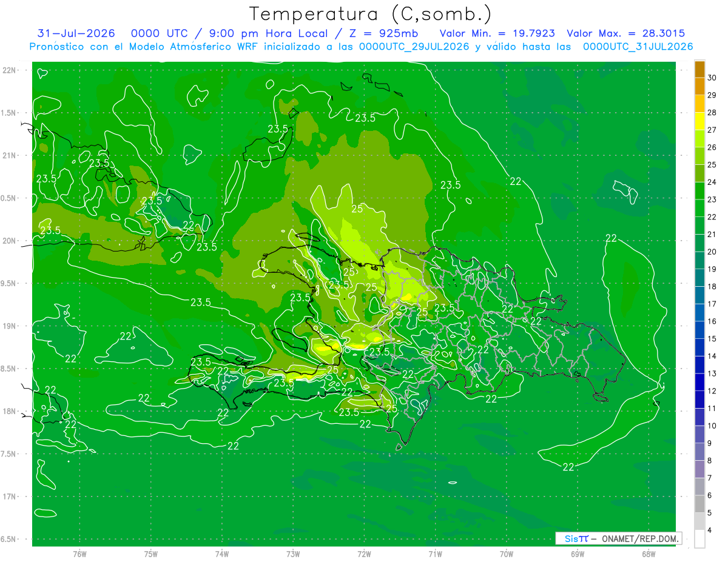Pick the amber swatch between legend 28 and 29
The width and height of the screenshot is (728, 562).
pos(699,104)
